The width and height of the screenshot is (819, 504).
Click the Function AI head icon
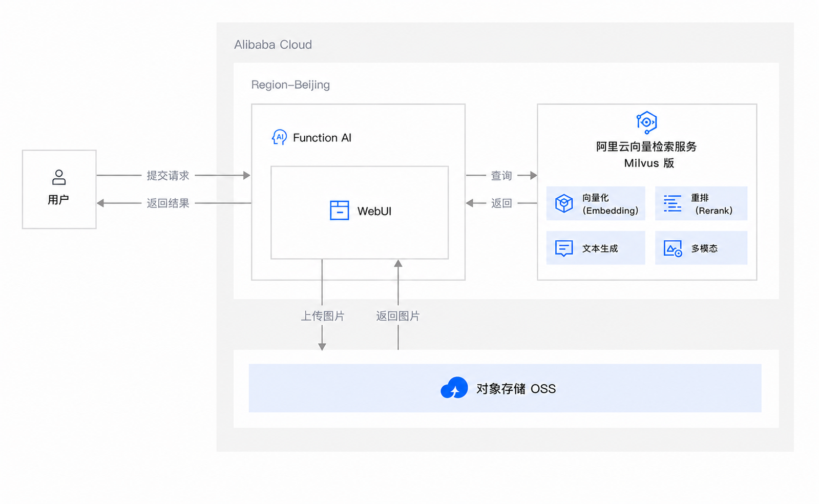pos(279,137)
